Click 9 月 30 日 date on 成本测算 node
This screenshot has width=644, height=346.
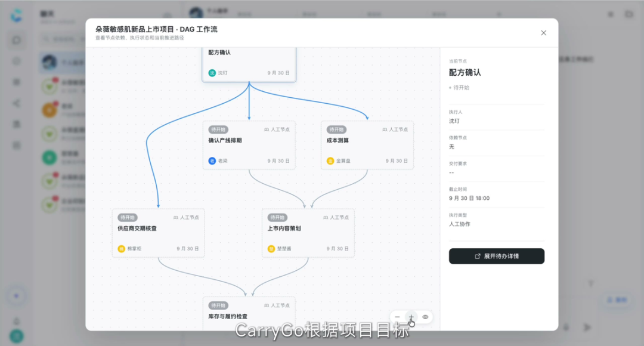coord(397,160)
